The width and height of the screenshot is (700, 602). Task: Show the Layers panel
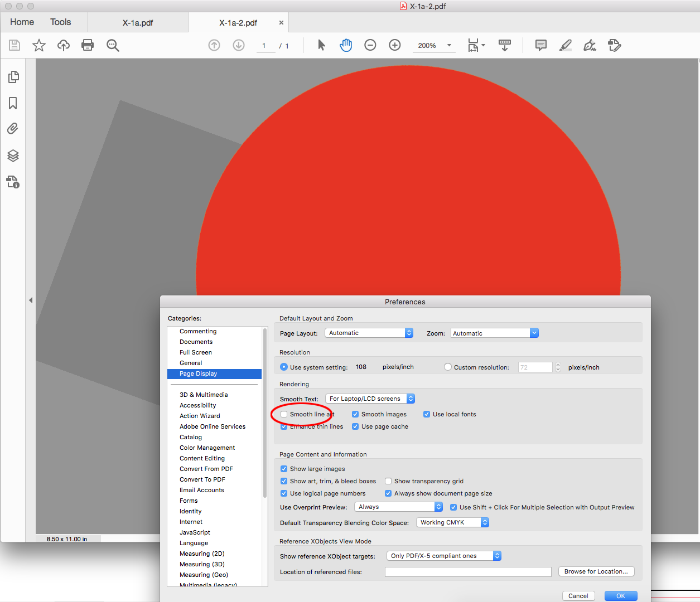click(13, 156)
